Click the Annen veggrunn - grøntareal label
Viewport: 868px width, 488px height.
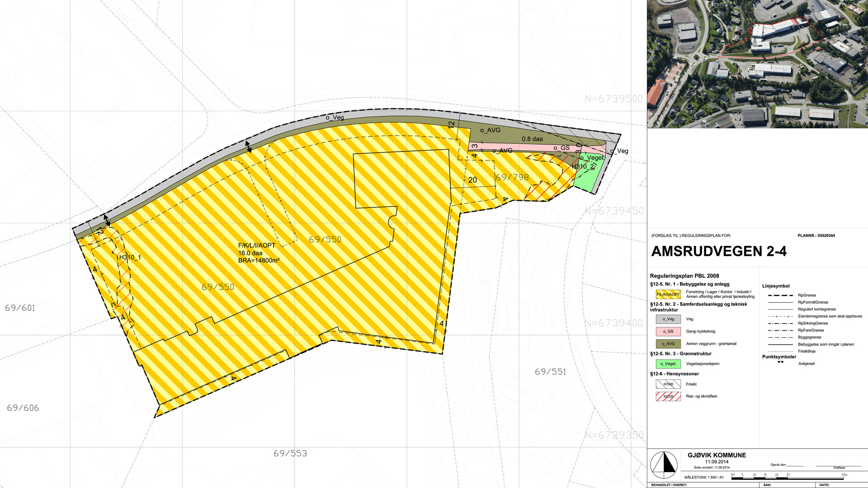[711, 344]
